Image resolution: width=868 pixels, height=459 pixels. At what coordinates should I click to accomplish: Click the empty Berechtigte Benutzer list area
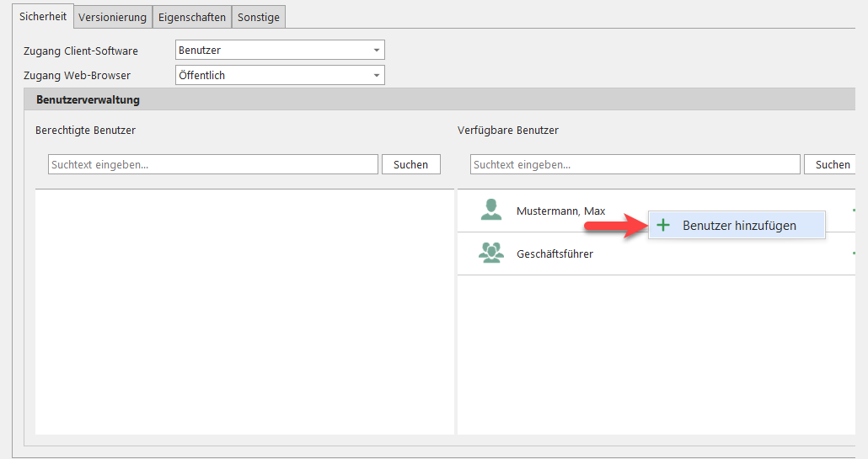tap(244, 312)
